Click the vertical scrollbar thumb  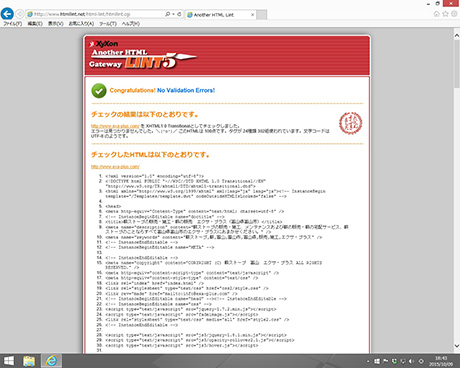pos(457,64)
